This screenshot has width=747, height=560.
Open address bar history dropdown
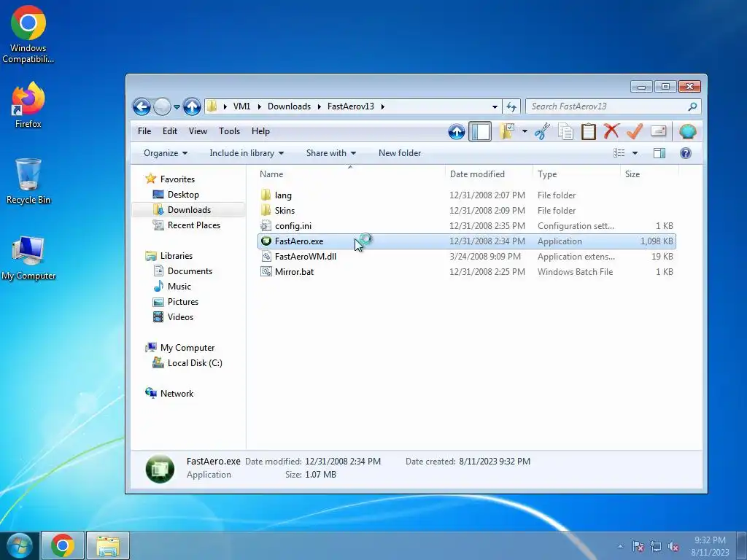tap(495, 106)
